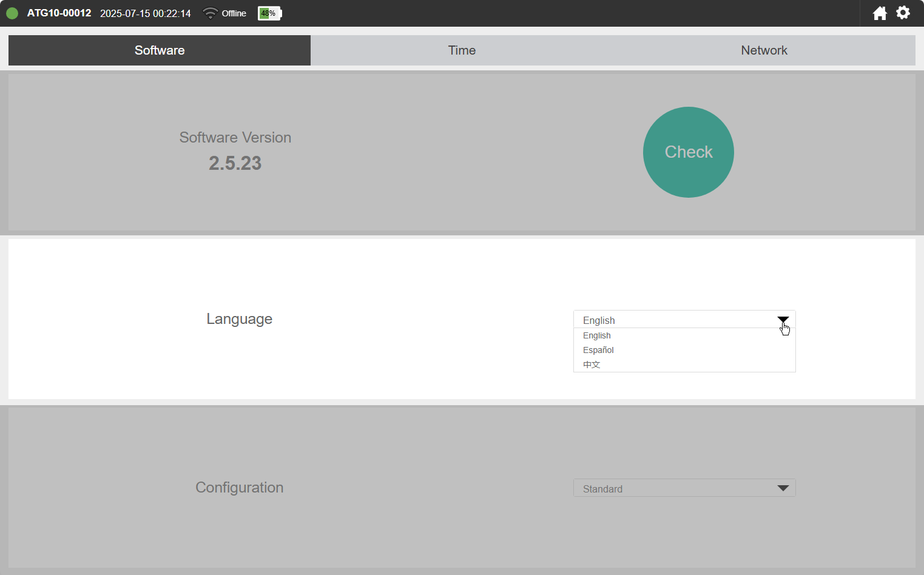Open the settings gear icon
The height and width of the screenshot is (575, 924).
pos(903,13)
